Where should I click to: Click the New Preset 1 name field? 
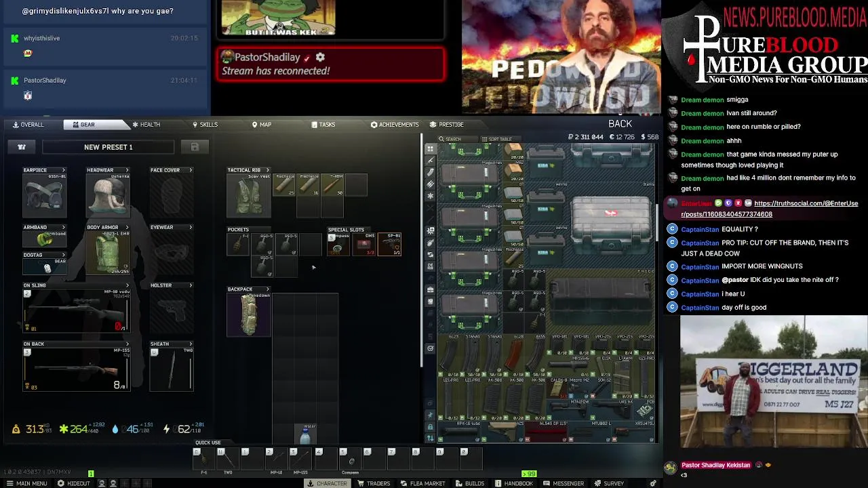tap(108, 147)
